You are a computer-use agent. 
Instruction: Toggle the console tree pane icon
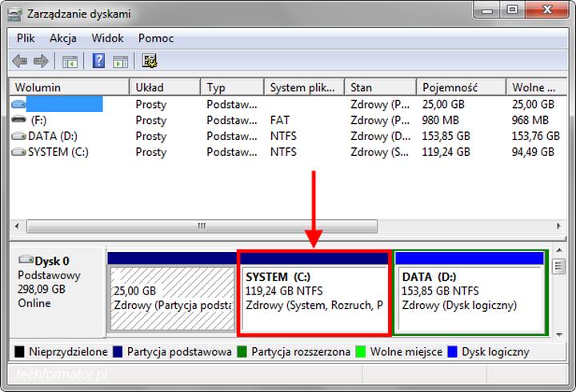[70, 61]
